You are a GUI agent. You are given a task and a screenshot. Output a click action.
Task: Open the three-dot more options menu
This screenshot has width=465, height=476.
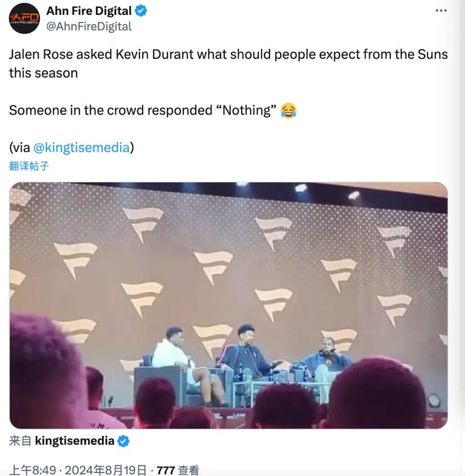point(440,11)
